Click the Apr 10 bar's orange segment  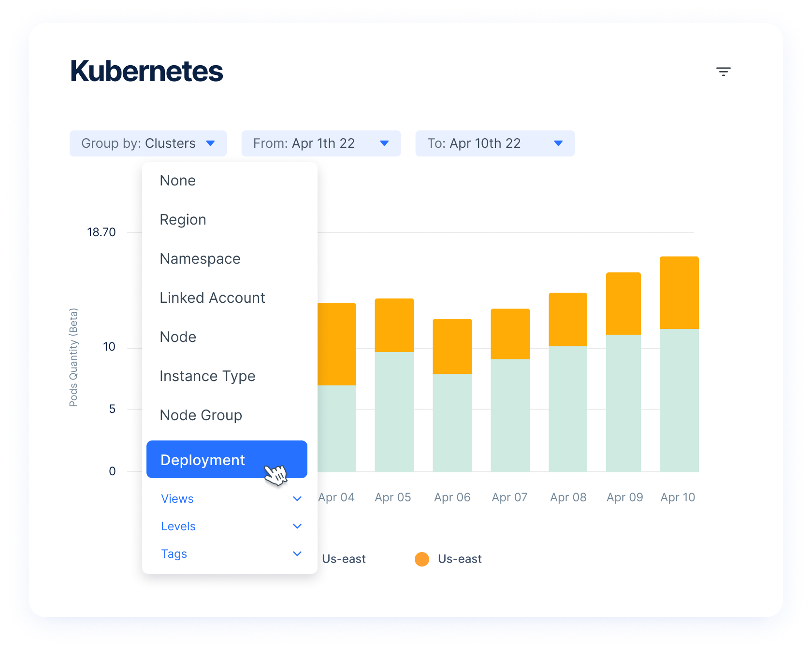(x=679, y=293)
